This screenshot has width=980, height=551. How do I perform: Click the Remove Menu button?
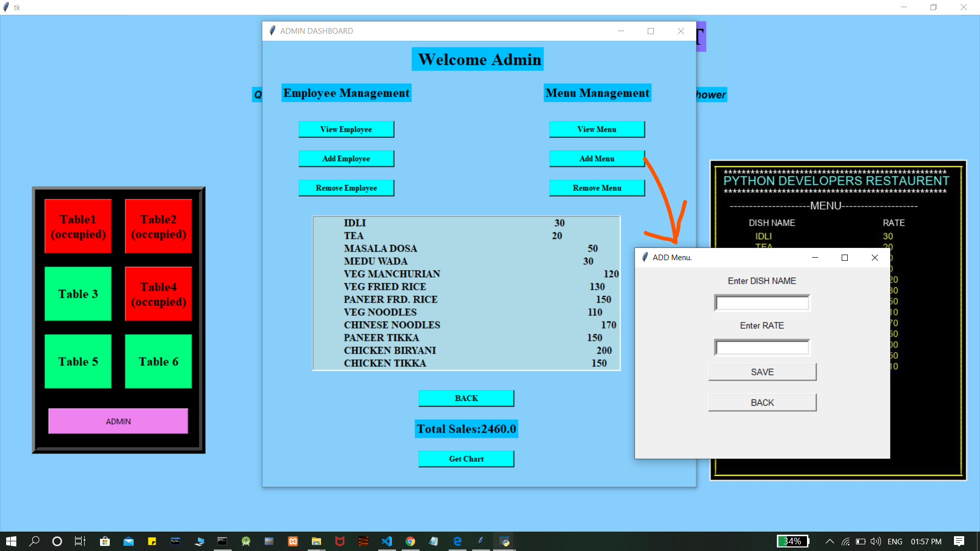pos(597,188)
